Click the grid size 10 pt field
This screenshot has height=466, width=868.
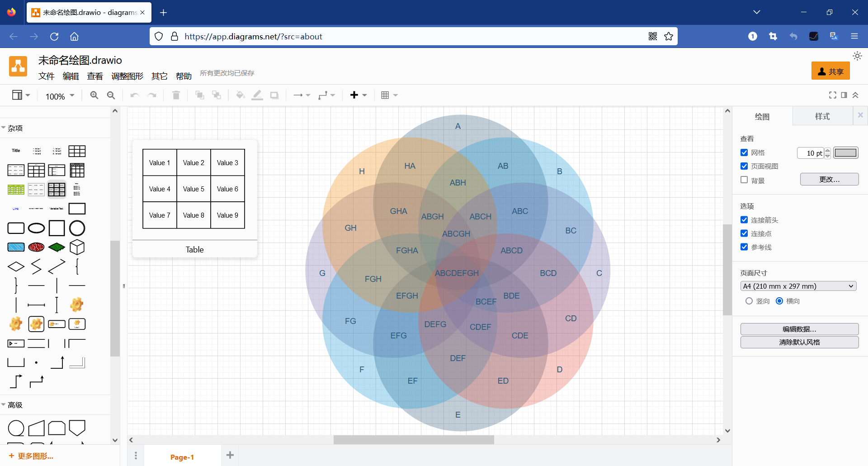(811, 153)
